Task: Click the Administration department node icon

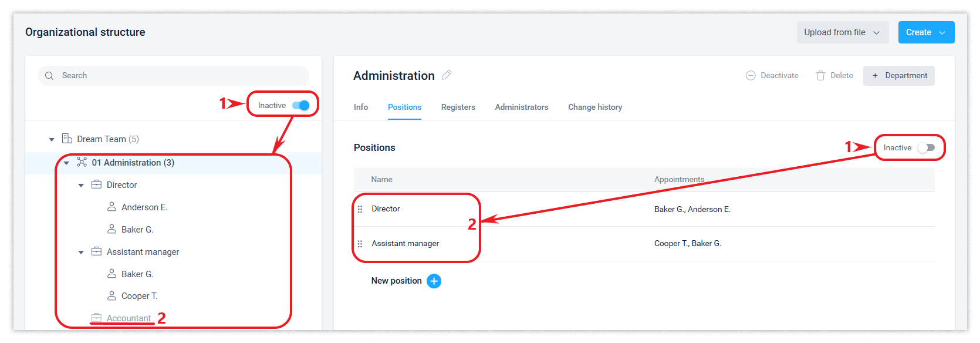Action: point(82,163)
